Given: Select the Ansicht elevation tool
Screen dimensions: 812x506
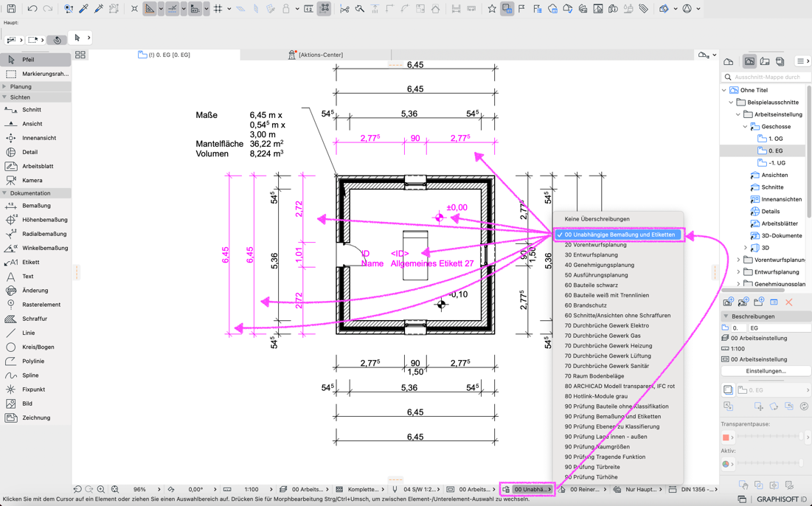Looking at the screenshot, I should [x=35, y=124].
